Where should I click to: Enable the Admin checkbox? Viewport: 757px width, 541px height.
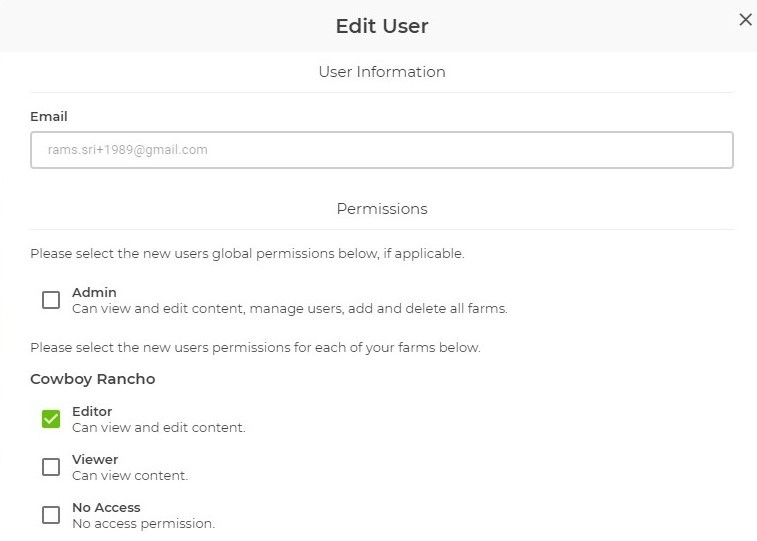coord(51,300)
